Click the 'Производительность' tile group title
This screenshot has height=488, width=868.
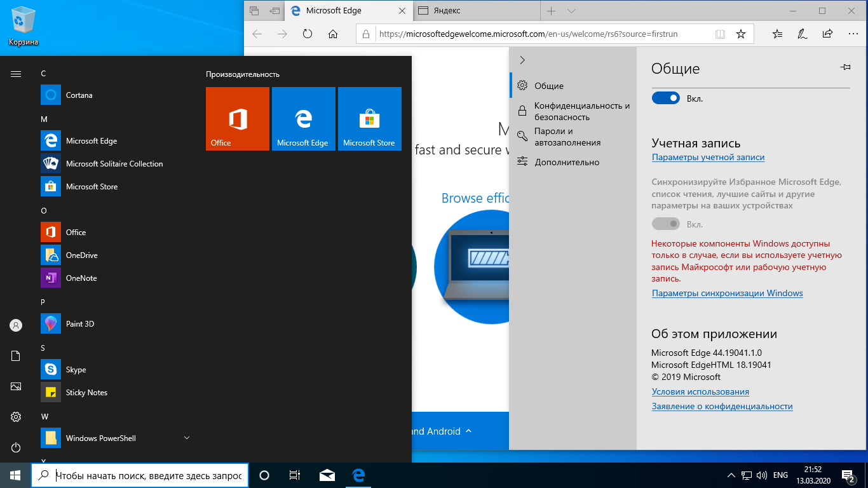[243, 74]
